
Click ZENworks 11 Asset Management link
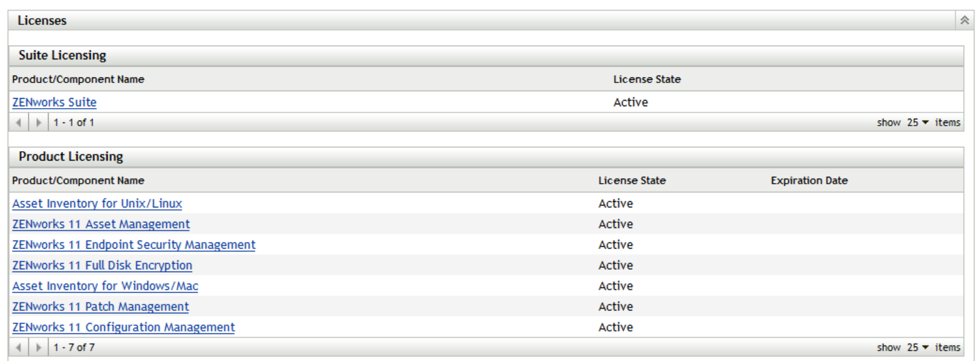(x=101, y=224)
